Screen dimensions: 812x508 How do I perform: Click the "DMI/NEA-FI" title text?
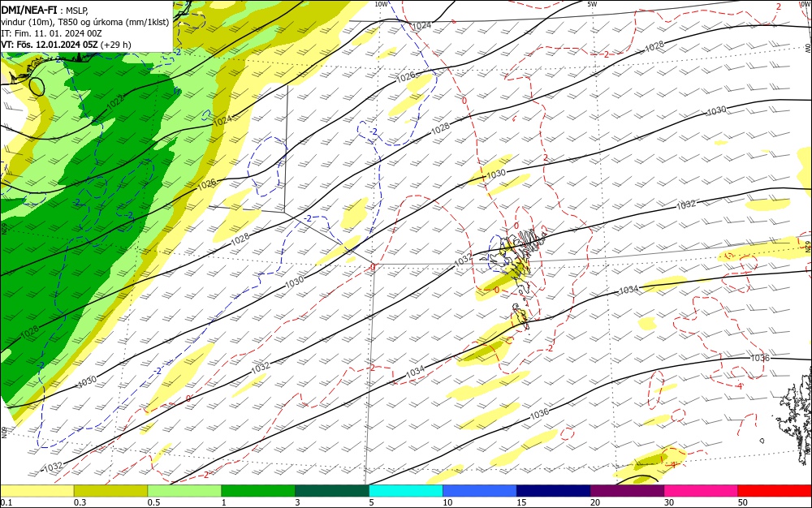[x=29, y=10]
